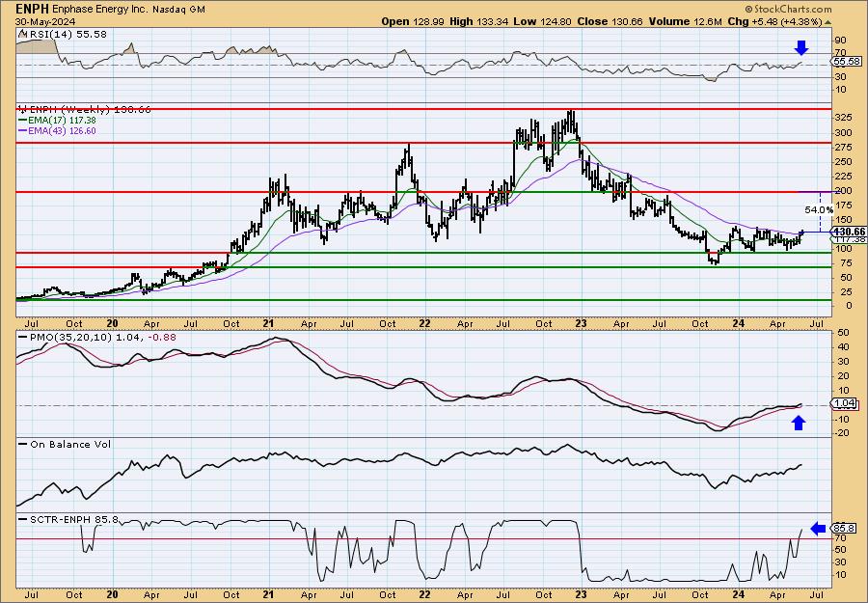This screenshot has width=868, height=603.
Task: Click the candlestick icon before ENPH (Weekly)
Action: click(22, 109)
